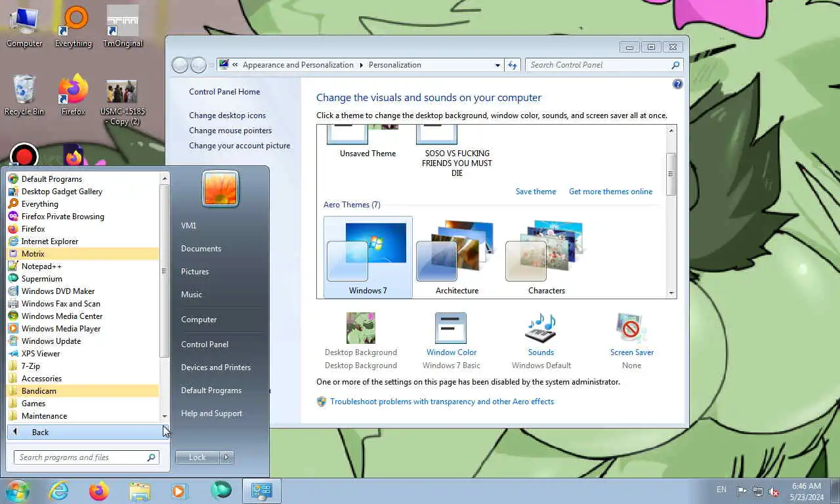Select the USMC-15185 - Copy (2) desktop file
840x504 pixels.
pyautogui.click(x=123, y=102)
